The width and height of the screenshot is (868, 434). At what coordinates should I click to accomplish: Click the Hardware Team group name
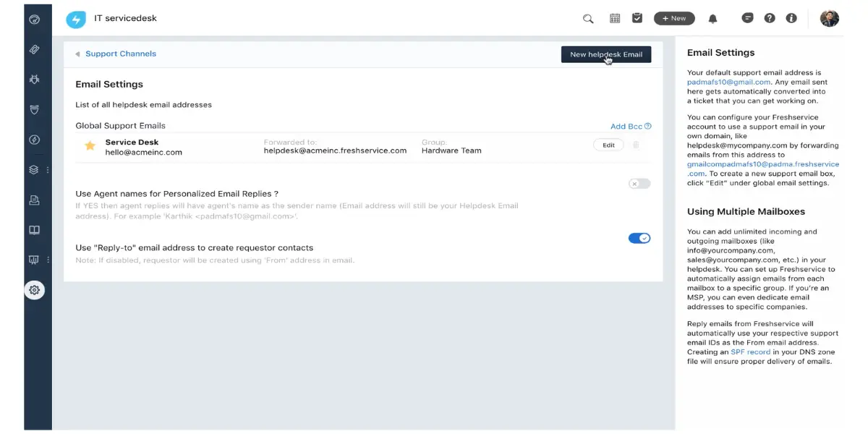point(451,150)
